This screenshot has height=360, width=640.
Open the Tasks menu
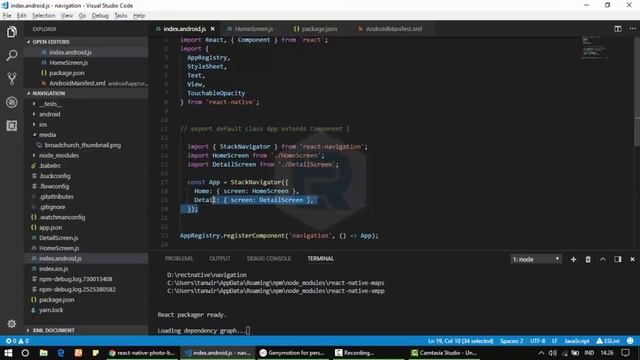point(120,16)
